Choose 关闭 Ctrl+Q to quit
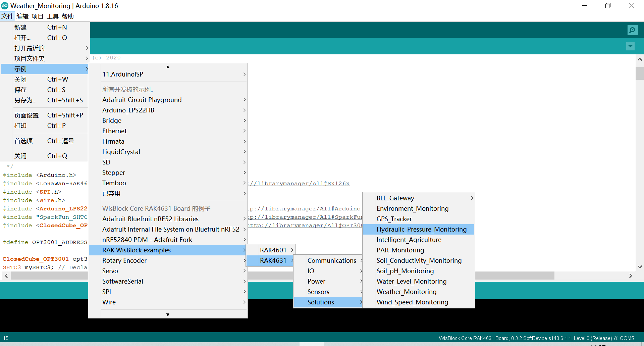 click(x=45, y=156)
